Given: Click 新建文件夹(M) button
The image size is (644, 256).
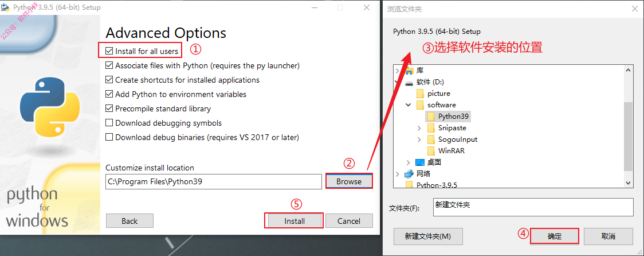Looking at the screenshot, I should (428, 236).
